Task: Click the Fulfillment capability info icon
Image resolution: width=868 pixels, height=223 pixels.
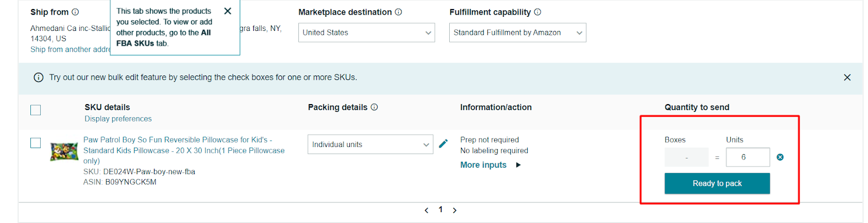Action: [538, 12]
